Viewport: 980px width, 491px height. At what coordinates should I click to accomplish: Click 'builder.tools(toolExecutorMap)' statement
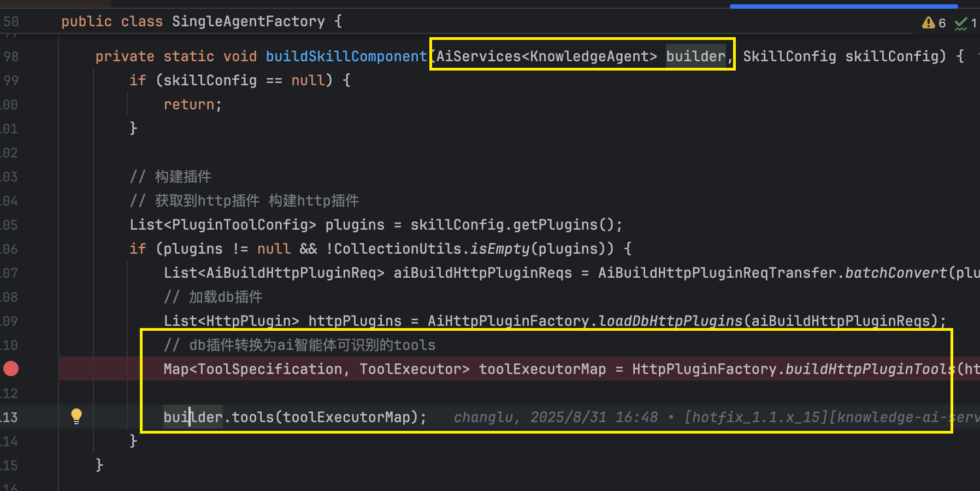click(x=295, y=417)
